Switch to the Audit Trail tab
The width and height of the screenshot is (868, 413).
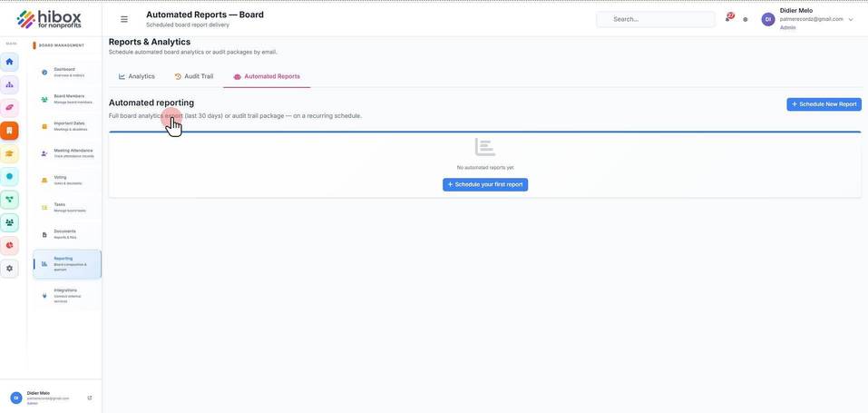(194, 76)
